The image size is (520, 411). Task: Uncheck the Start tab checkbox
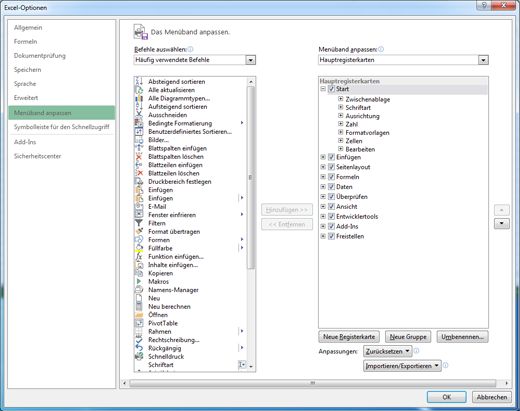[331, 89]
